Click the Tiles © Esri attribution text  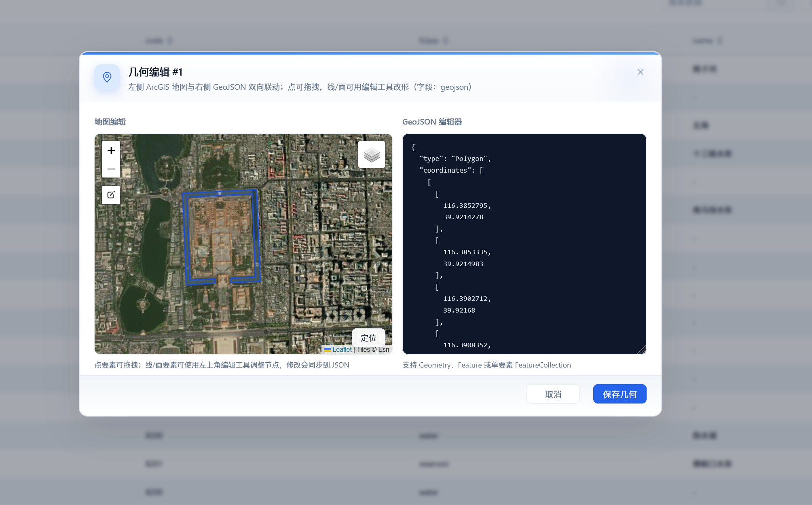(373, 350)
